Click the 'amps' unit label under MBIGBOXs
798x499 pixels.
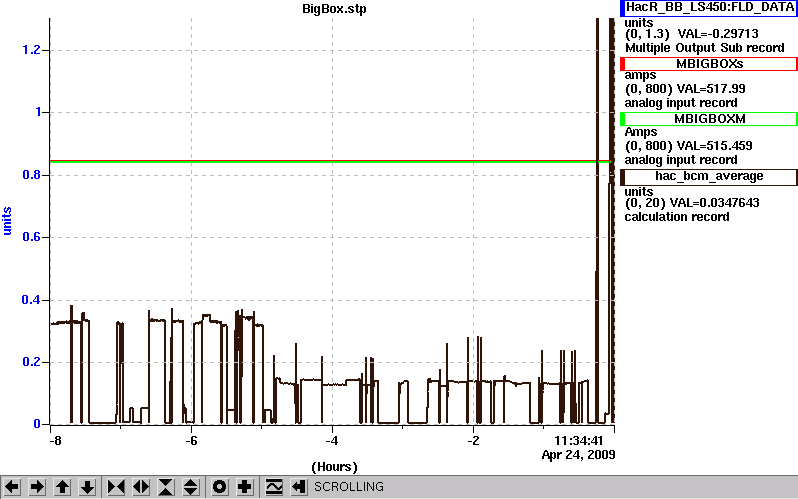pos(640,75)
